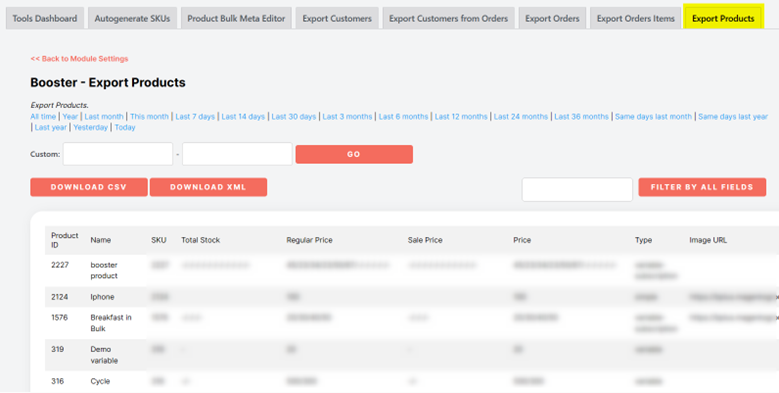Select the highlighted Export Products tab

point(723,18)
